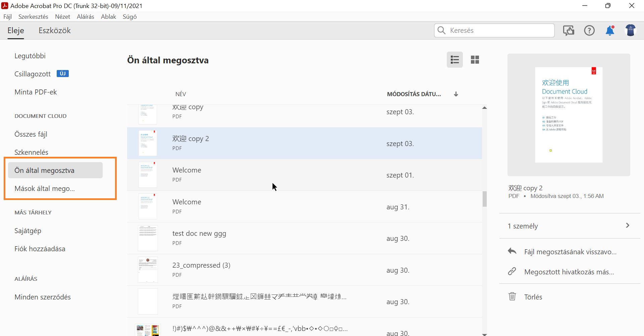This screenshot has width=644, height=336.
Task: Click the file list scrollbar thumb
Action: pyautogui.click(x=484, y=199)
